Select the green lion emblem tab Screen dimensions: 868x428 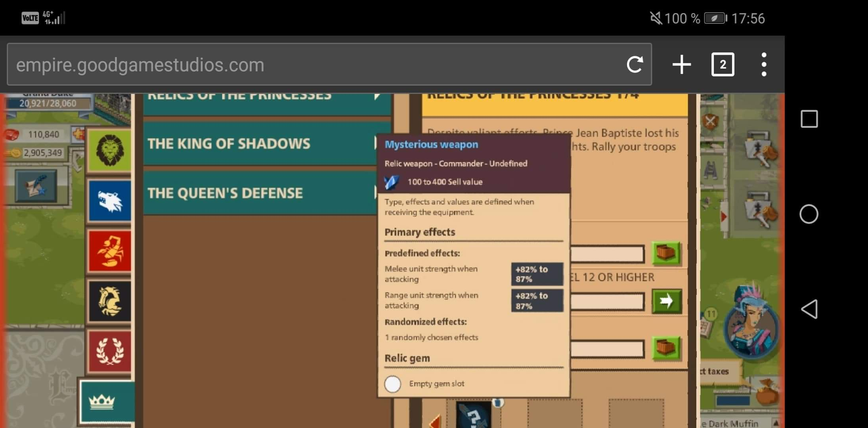(109, 151)
